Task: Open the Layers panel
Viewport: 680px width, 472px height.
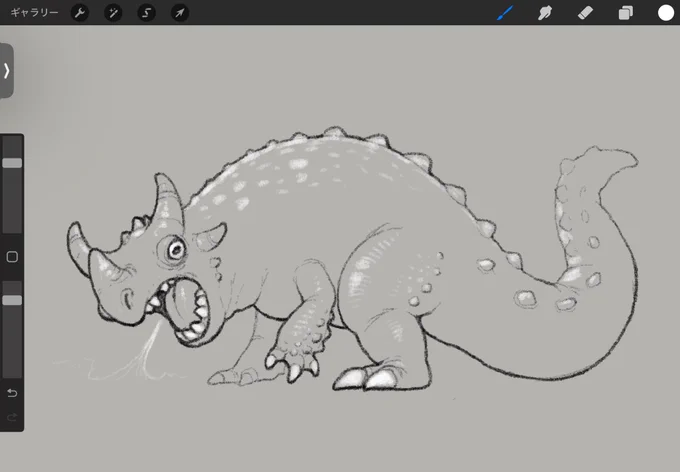Action: [625, 13]
